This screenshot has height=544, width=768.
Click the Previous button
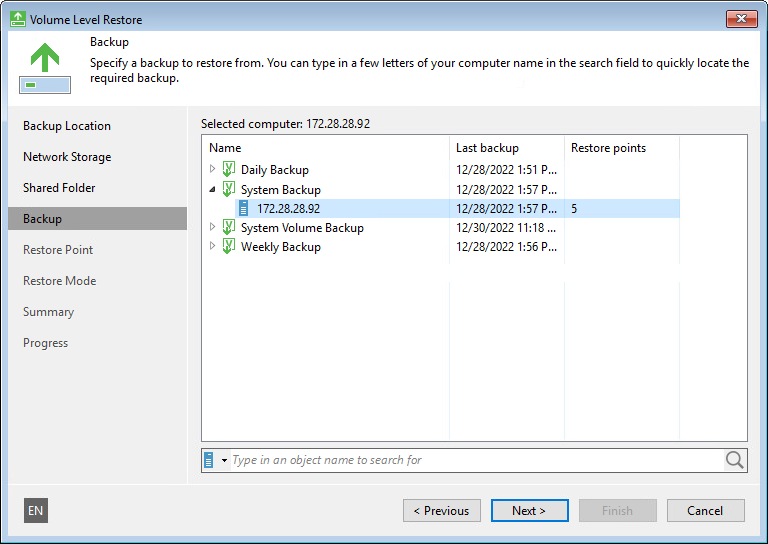[442, 511]
